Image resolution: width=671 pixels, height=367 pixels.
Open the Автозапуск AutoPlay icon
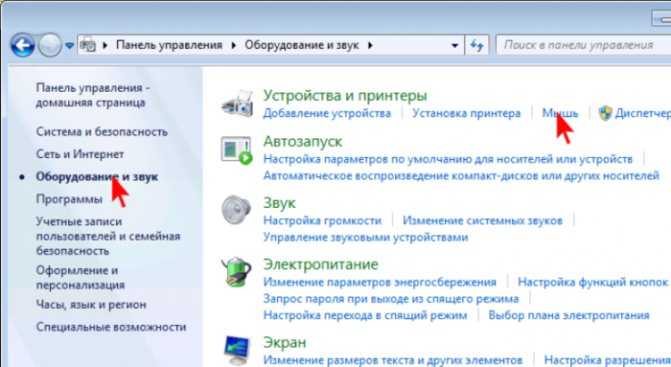click(237, 150)
